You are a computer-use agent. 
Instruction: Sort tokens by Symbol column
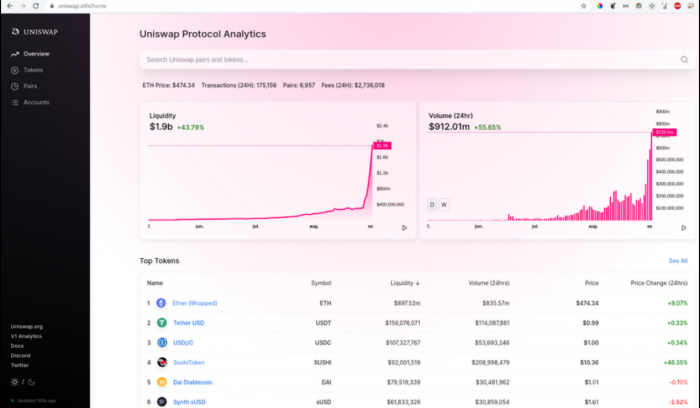click(x=321, y=283)
